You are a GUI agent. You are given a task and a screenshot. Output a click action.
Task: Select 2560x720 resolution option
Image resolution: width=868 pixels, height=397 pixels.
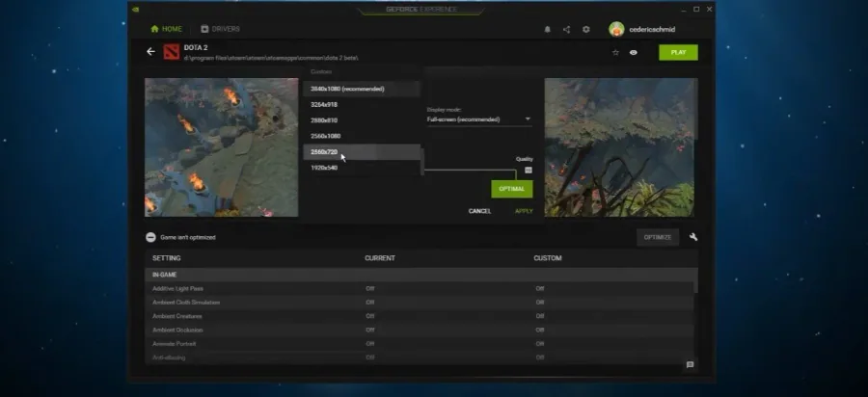tap(362, 152)
